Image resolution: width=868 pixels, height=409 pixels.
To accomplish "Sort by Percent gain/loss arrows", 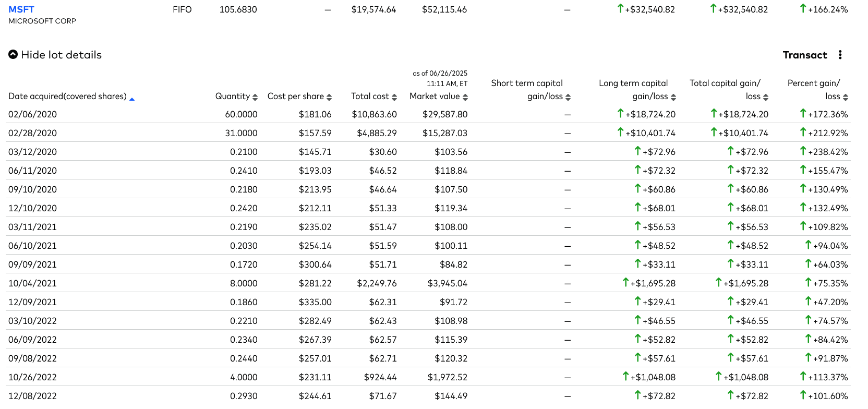I will [x=846, y=97].
